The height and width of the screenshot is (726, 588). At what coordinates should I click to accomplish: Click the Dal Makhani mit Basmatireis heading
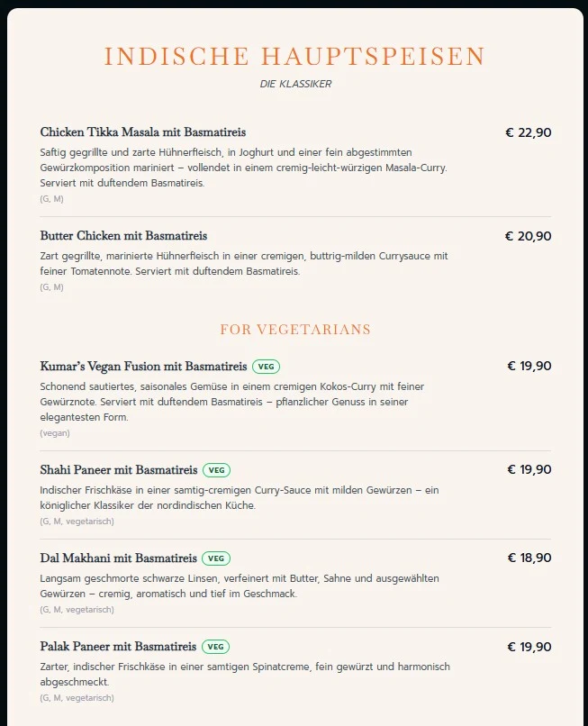(x=118, y=558)
